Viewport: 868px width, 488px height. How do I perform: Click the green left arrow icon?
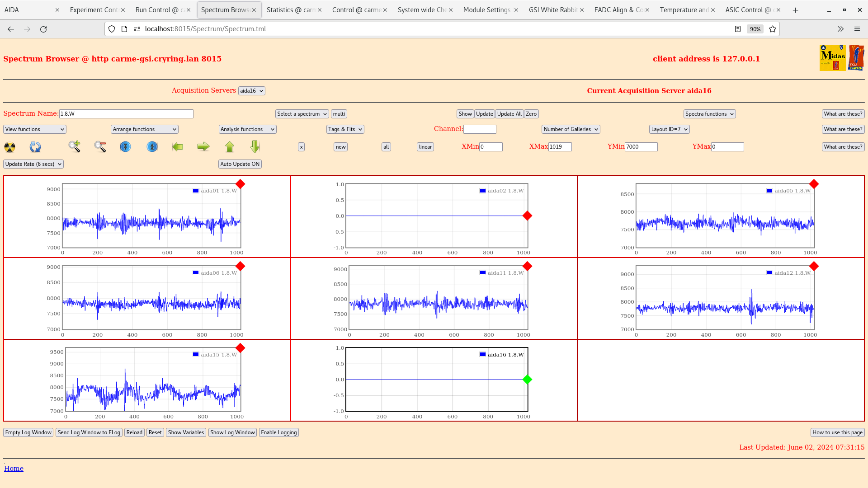click(178, 146)
